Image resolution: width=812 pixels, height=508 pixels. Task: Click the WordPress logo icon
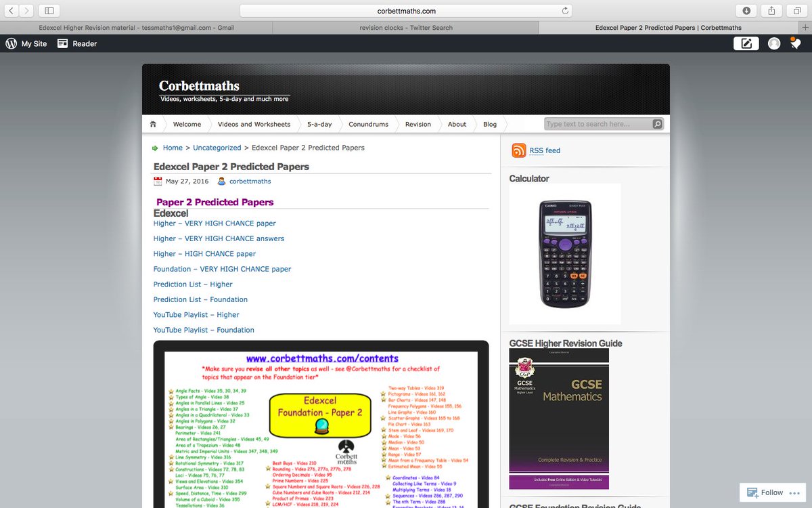pyautogui.click(x=11, y=43)
